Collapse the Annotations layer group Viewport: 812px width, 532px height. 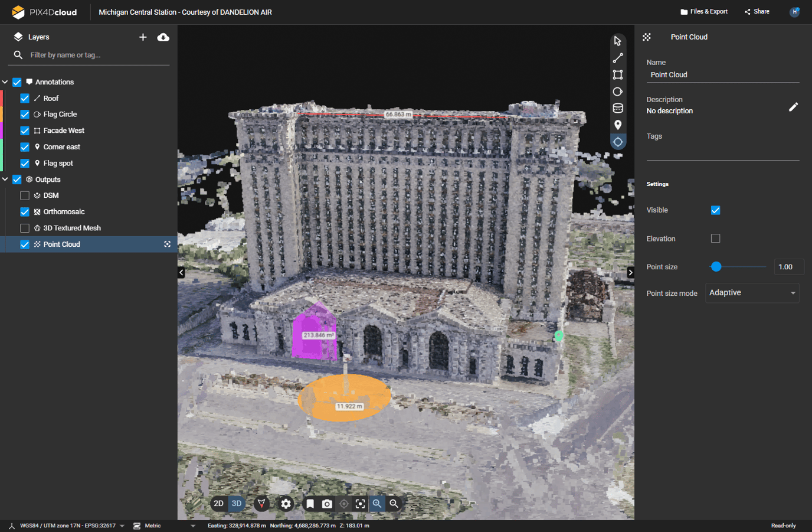point(5,81)
